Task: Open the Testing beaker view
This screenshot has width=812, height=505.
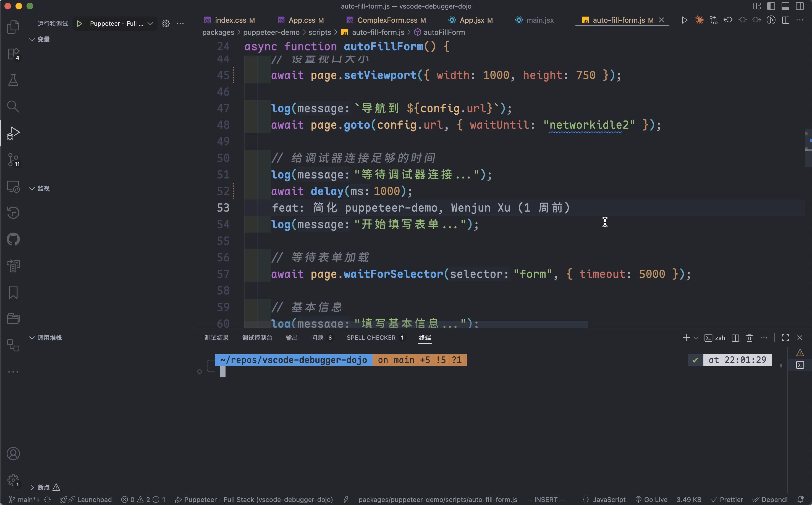Action: (x=13, y=80)
